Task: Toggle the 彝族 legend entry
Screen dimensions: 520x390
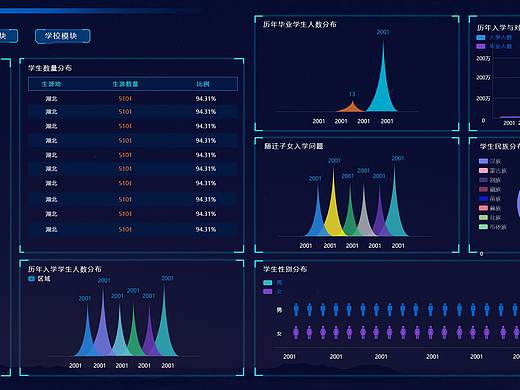Action: pos(490,208)
